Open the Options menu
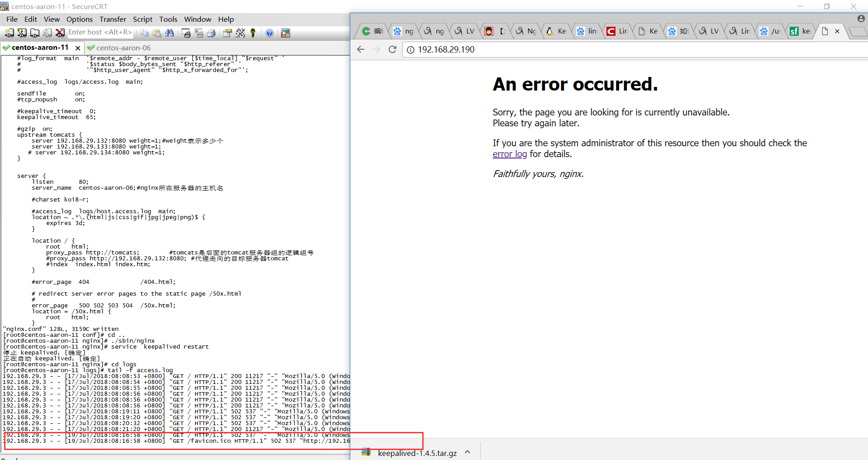The height and width of the screenshot is (460, 868). pyautogui.click(x=80, y=19)
